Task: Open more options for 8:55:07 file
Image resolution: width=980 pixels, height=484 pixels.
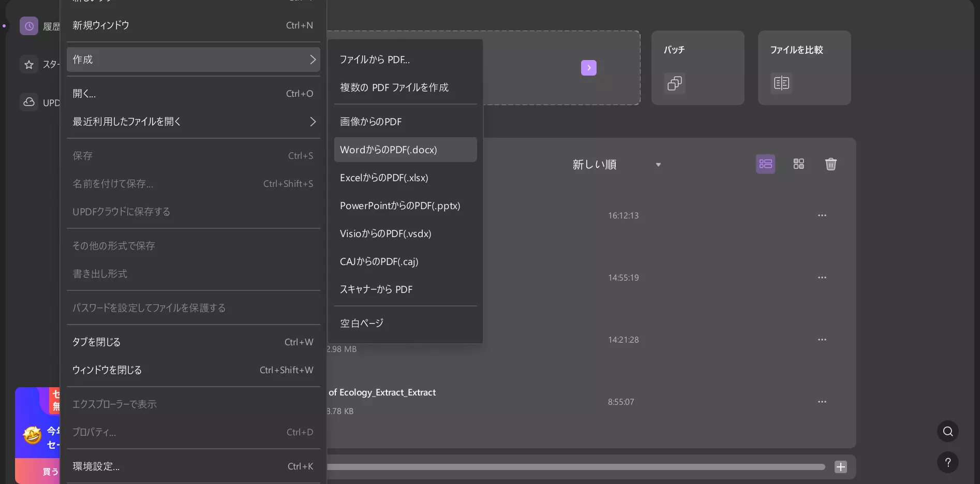Action: click(x=822, y=402)
